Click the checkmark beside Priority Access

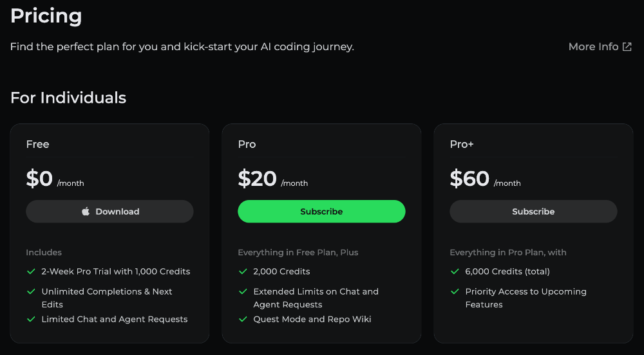point(455,291)
